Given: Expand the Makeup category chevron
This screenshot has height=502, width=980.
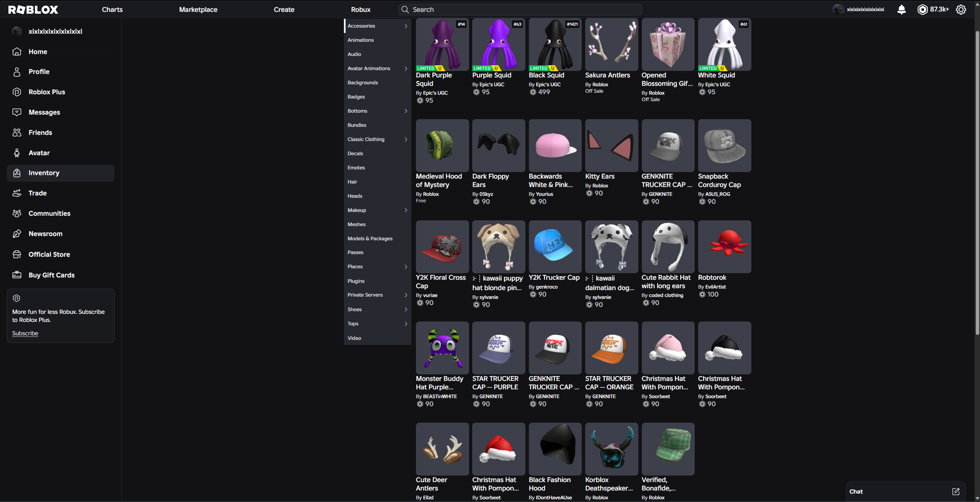Looking at the screenshot, I should (x=406, y=210).
